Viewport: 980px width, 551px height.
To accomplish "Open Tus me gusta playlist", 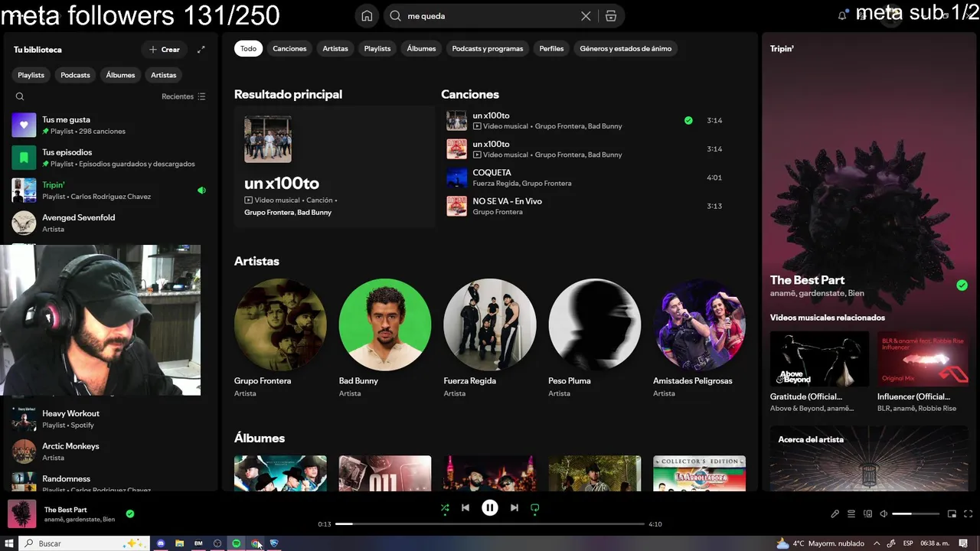I will coord(109,125).
